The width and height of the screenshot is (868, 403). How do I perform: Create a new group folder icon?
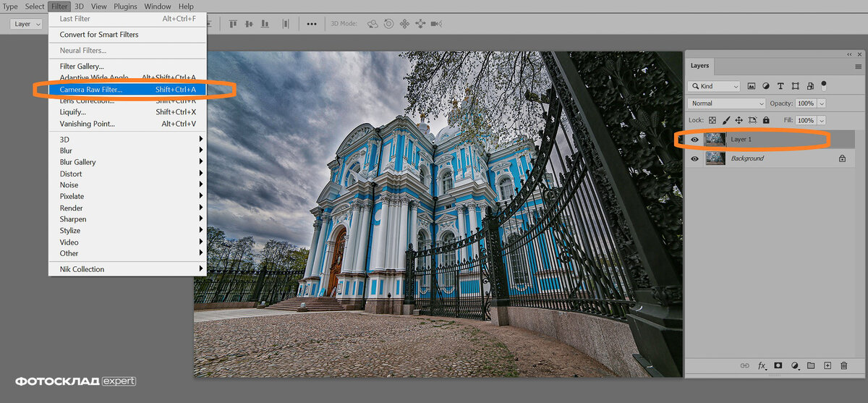tap(811, 366)
